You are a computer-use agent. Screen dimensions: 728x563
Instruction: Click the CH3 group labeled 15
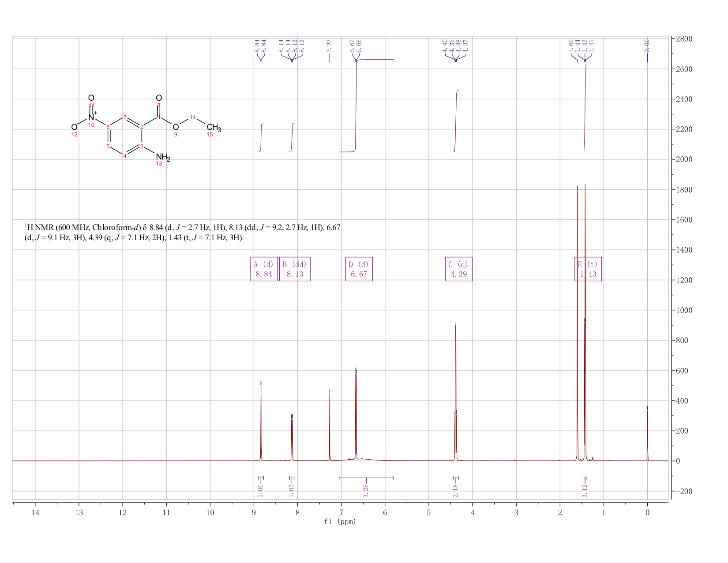pyautogui.click(x=214, y=128)
